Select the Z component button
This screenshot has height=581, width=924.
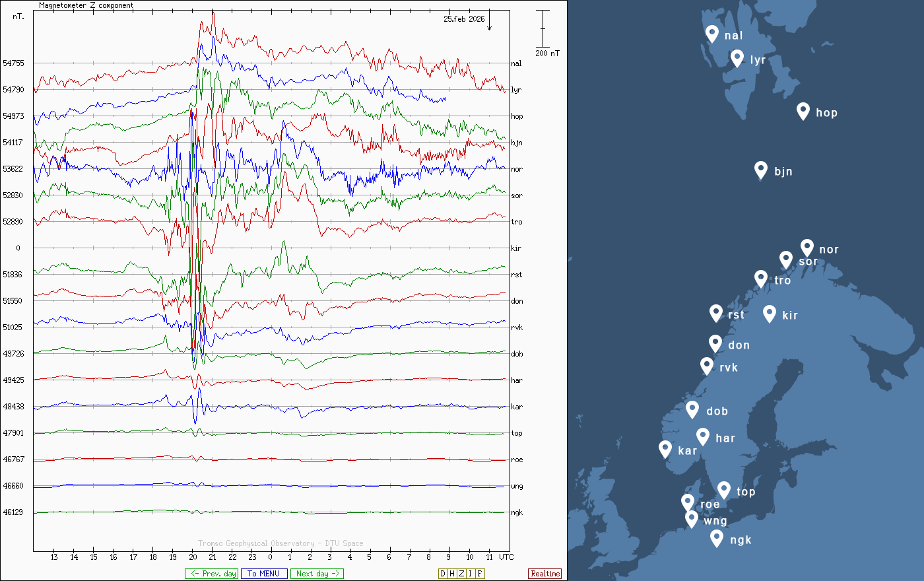pyautogui.click(x=461, y=574)
